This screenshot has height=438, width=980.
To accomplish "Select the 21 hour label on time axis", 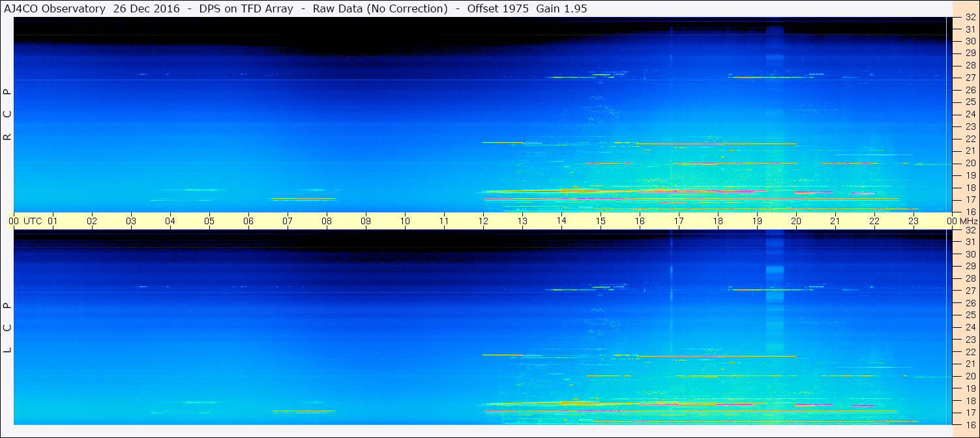I will pyautogui.click(x=835, y=221).
